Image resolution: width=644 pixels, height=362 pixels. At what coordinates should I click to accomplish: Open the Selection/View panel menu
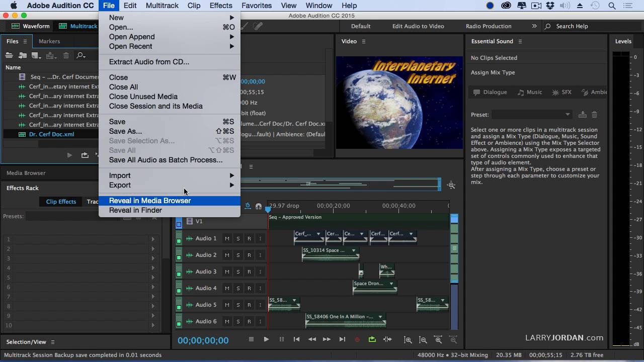click(x=52, y=342)
